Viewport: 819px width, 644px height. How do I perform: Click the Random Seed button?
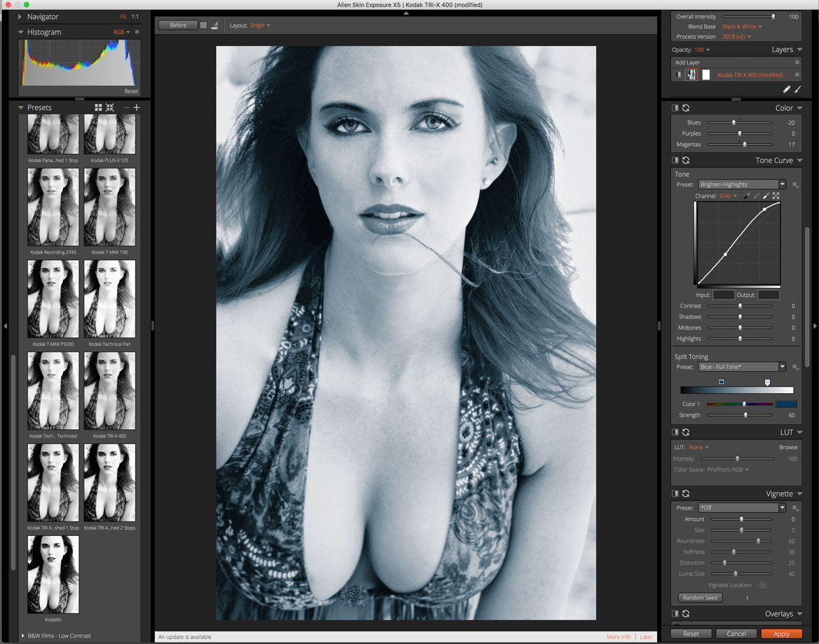(700, 597)
